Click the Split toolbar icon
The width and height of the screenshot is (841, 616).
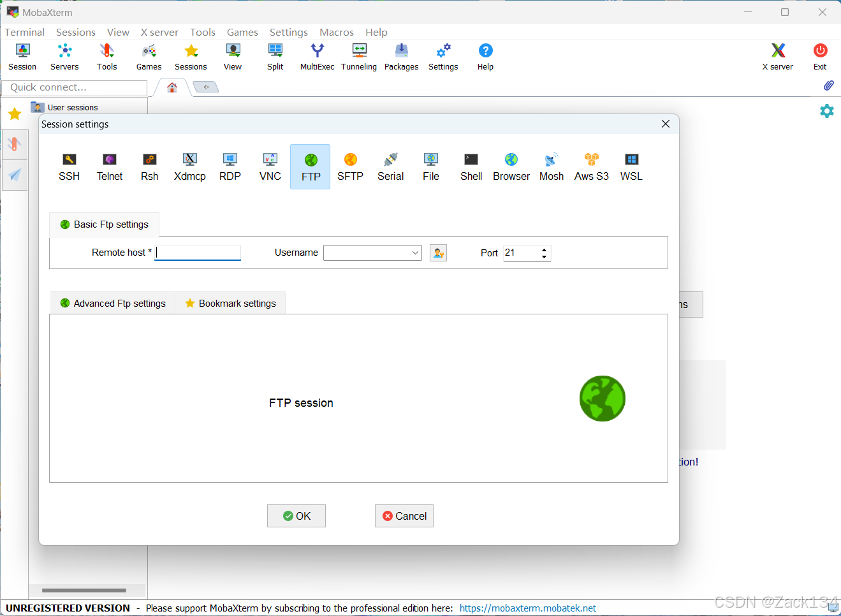pos(275,57)
